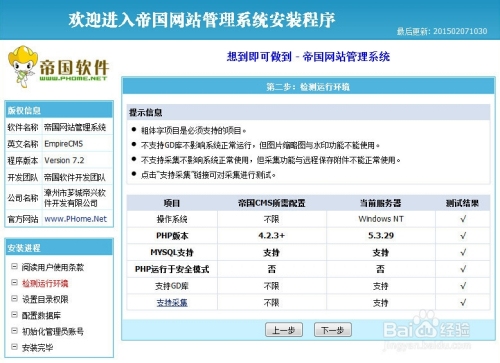Click the 5.3.29 PHP version cell

tap(381, 236)
